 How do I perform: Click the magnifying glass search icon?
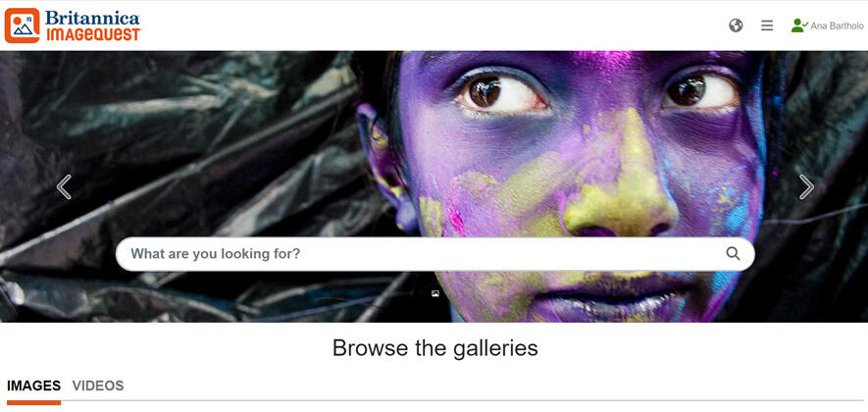pos(733,254)
